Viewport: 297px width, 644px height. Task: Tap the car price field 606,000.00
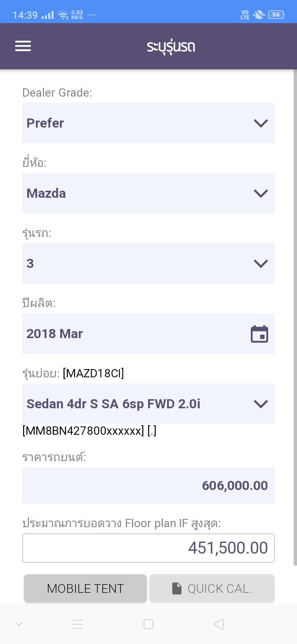148,485
